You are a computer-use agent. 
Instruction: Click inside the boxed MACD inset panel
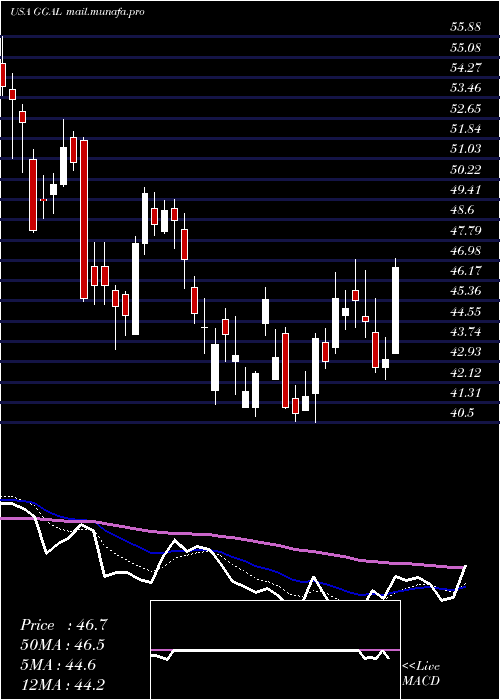275,650
